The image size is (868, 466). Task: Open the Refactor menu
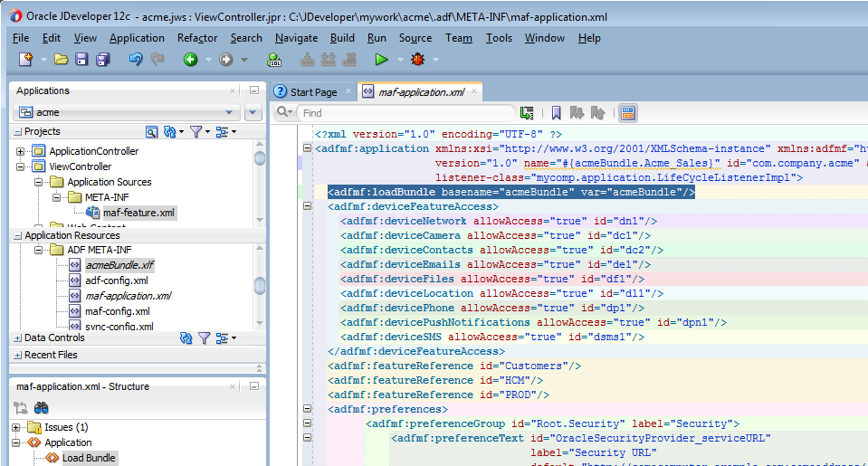point(197,38)
